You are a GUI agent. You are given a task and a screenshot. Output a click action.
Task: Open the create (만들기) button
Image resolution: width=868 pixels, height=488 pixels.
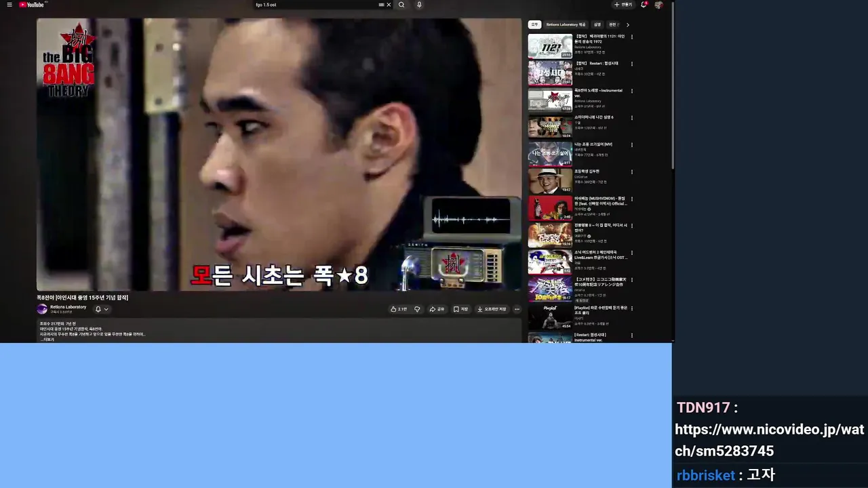[623, 5]
